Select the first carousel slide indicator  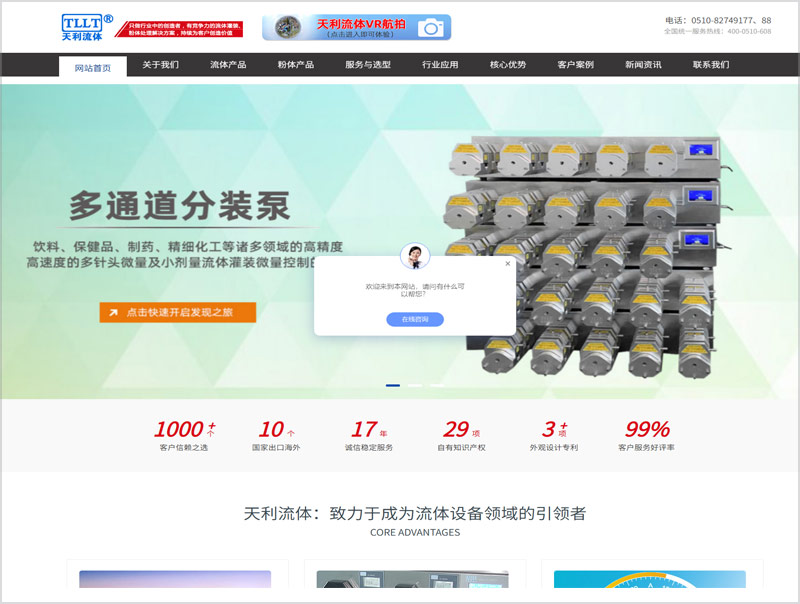coord(393,385)
